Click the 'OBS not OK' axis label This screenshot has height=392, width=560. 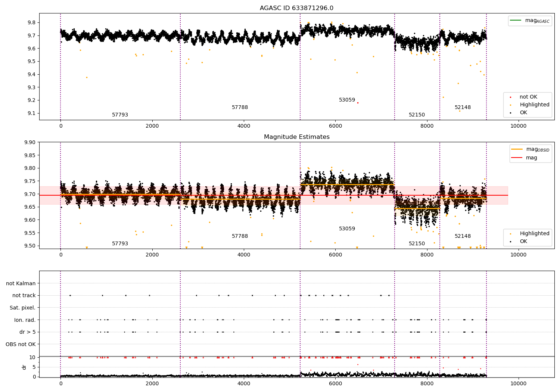click(21, 345)
